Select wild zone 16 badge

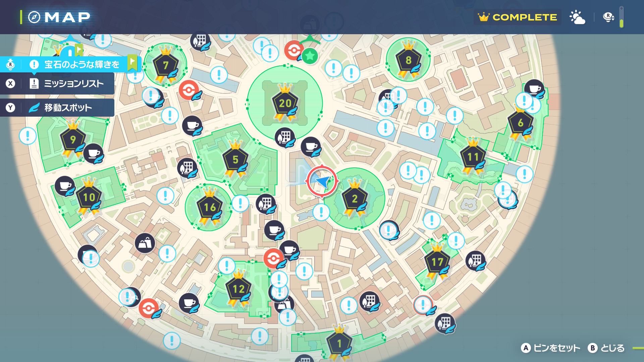click(x=210, y=207)
